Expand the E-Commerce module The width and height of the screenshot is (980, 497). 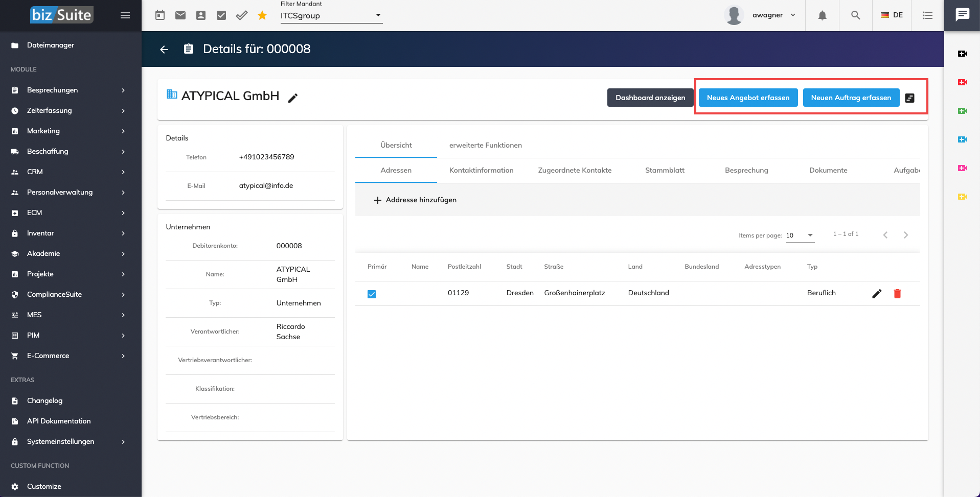coord(71,356)
